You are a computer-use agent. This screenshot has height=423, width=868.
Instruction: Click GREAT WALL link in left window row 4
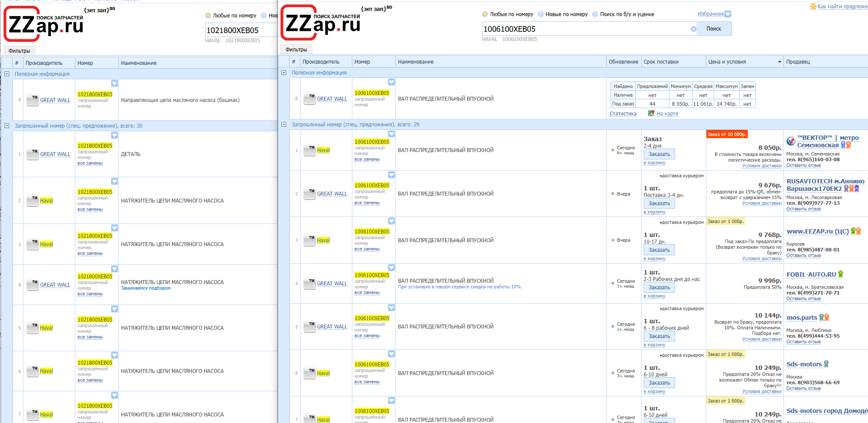pyautogui.click(x=55, y=285)
